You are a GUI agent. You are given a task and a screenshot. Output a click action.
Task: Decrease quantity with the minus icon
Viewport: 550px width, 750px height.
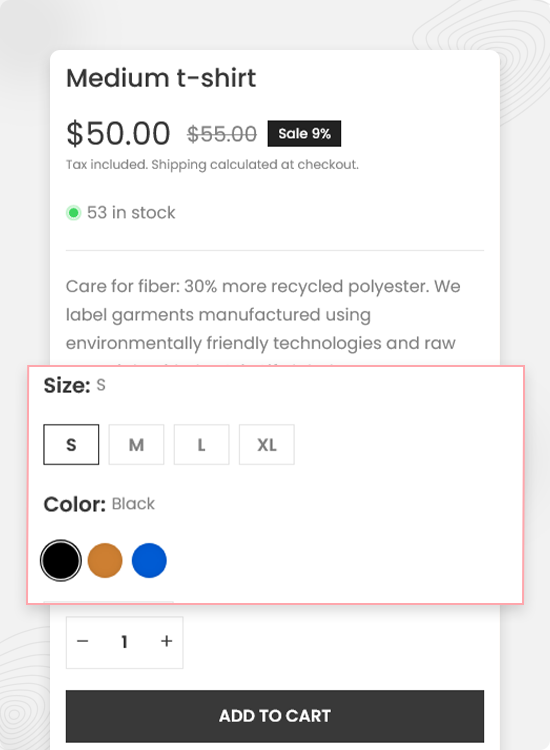83,641
